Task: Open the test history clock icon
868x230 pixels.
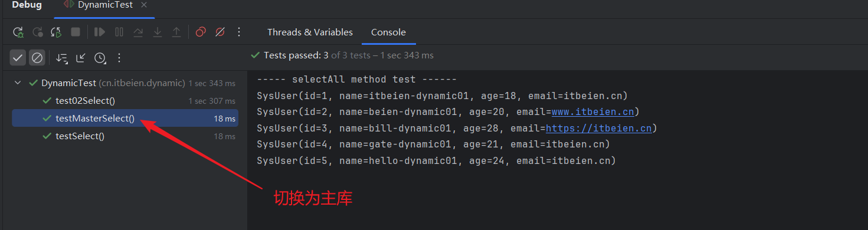Action: [x=100, y=58]
